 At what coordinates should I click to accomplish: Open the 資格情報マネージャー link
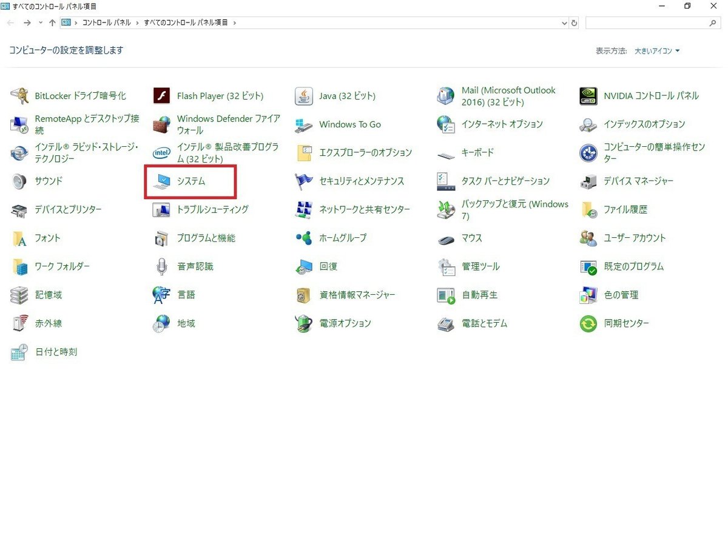[357, 295]
